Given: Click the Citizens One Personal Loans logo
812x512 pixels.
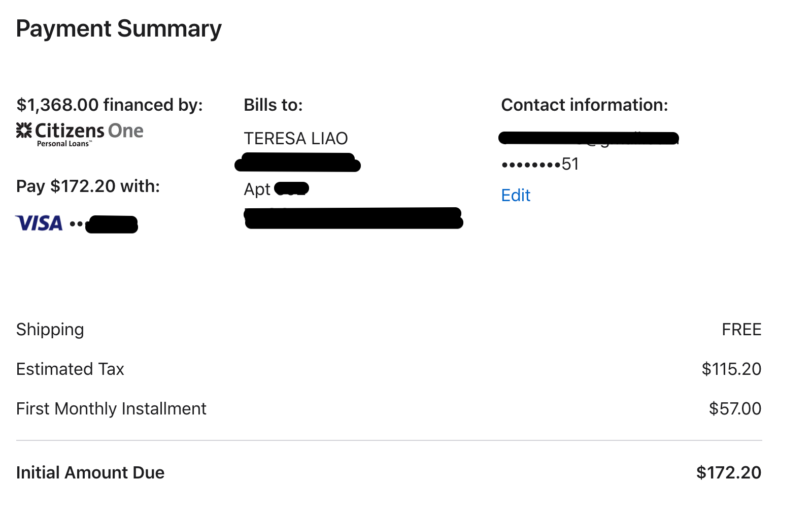Looking at the screenshot, I should (x=80, y=135).
